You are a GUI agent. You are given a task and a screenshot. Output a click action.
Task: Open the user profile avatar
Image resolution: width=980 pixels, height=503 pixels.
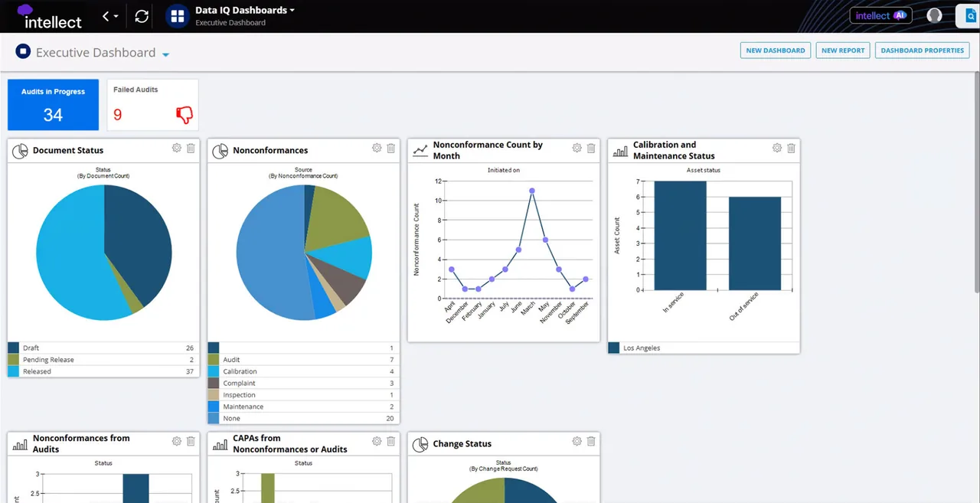pyautogui.click(x=934, y=15)
